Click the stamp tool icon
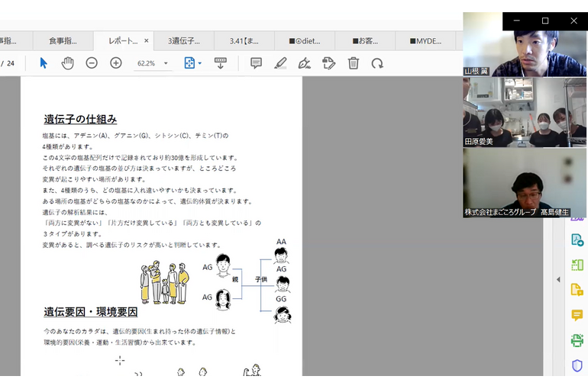 tap(328, 63)
